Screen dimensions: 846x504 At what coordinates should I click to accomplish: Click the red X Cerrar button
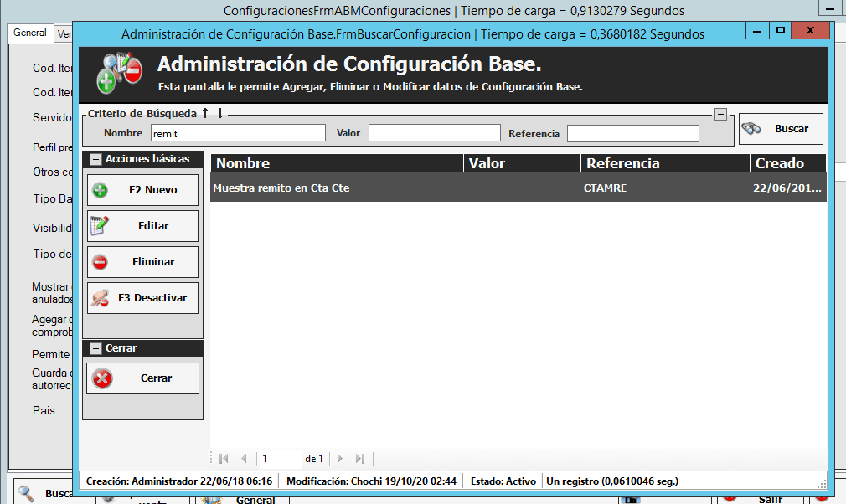click(142, 378)
